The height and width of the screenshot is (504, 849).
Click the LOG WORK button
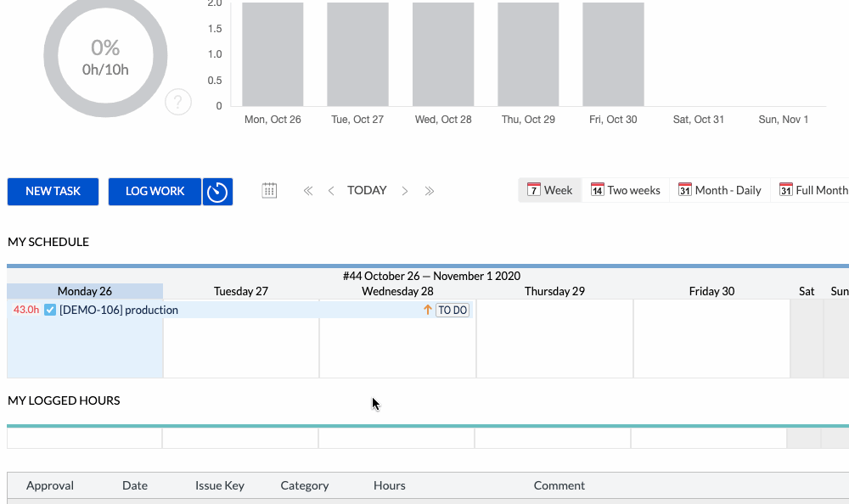155,192
